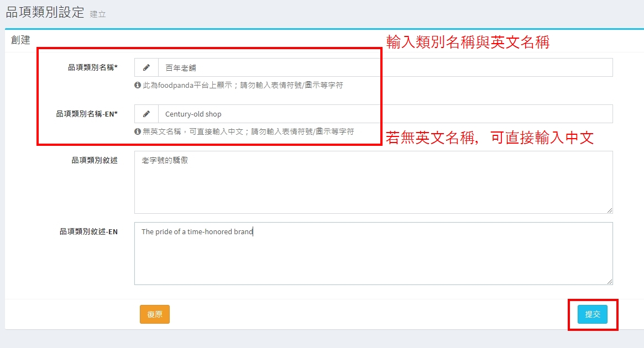Image resolution: width=644 pixels, height=348 pixels.
Task: Click the 品項類別名稱-EN* field label
Action: pos(87,114)
